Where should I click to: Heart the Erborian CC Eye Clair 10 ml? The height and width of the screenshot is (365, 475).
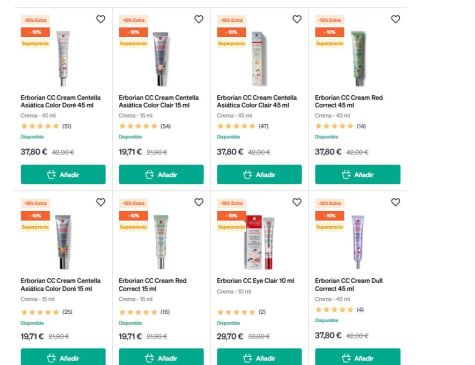click(x=297, y=202)
